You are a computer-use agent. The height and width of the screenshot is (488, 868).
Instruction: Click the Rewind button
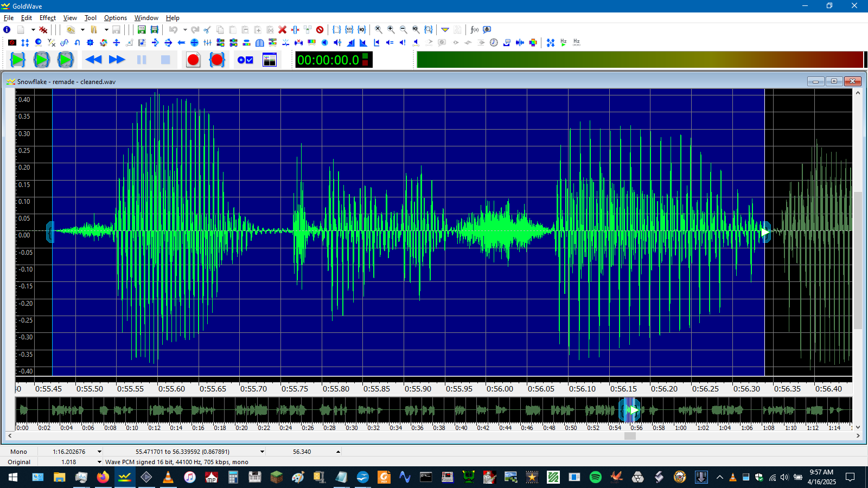tap(93, 60)
